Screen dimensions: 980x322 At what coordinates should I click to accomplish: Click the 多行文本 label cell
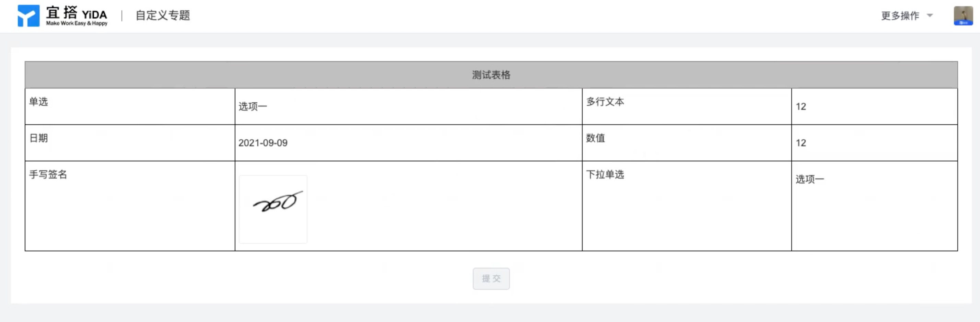coord(687,106)
